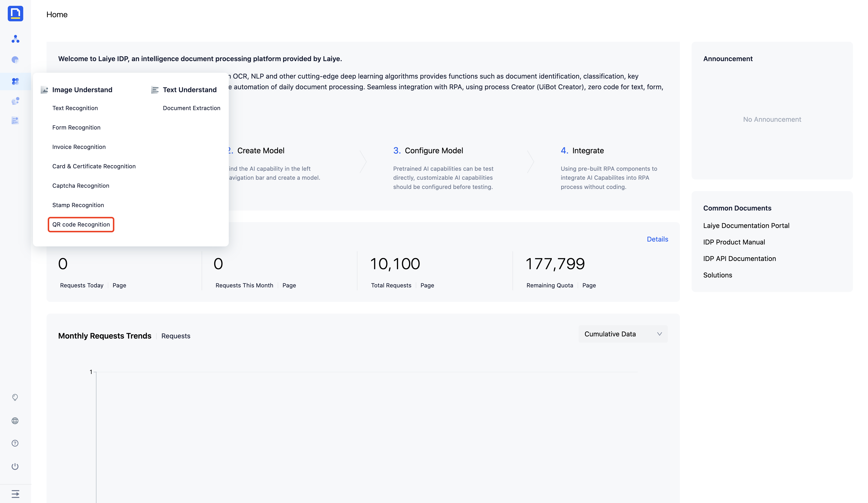Click the Home page title

tap(57, 15)
